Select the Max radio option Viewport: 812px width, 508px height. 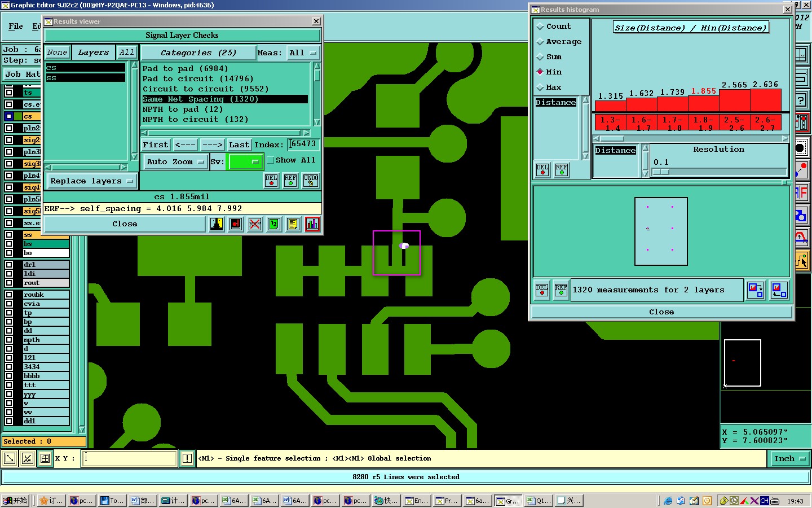(x=549, y=87)
